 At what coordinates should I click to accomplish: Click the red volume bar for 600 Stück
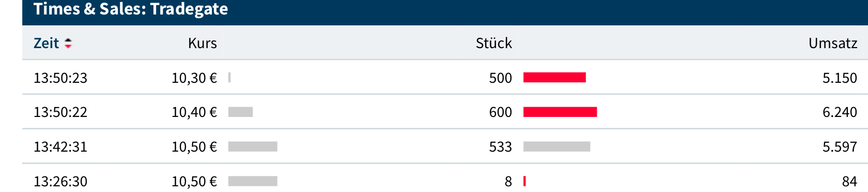click(560, 112)
